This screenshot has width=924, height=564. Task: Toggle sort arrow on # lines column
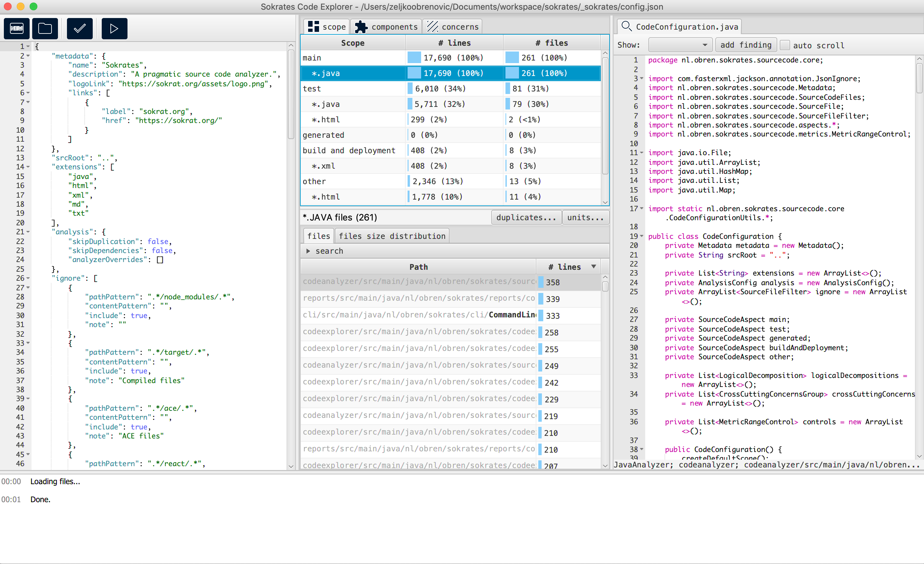tap(594, 267)
